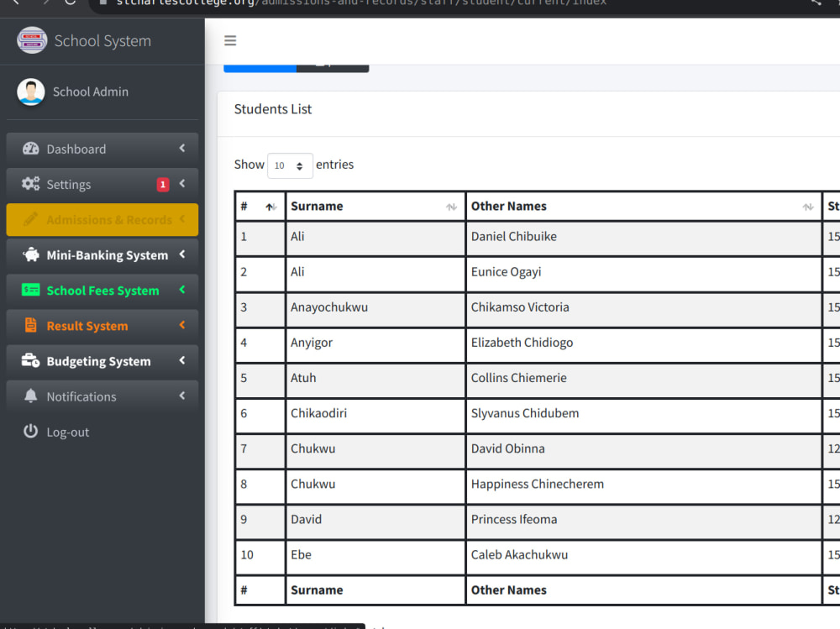
Task: Open the School Admin avatar image
Action: point(30,92)
